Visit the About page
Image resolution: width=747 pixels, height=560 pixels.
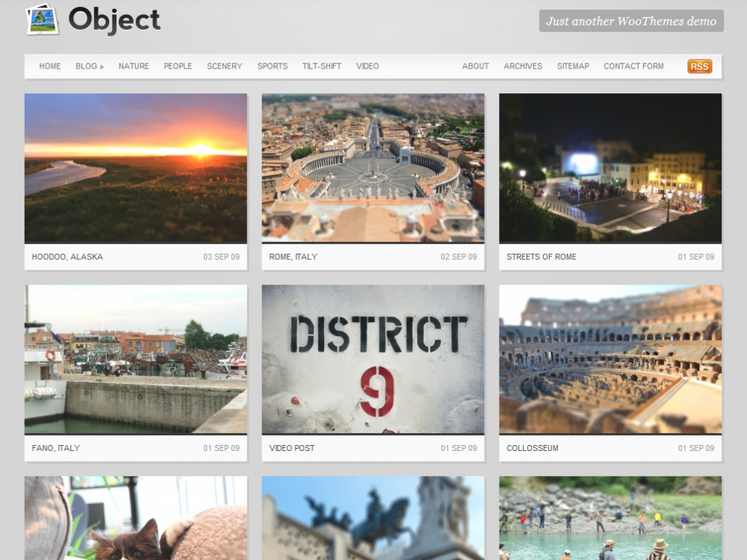pyautogui.click(x=475, y=66)
